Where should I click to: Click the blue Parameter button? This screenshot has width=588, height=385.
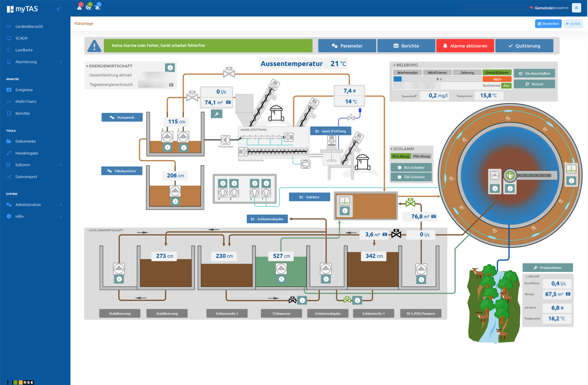click(x=347, y=46)
